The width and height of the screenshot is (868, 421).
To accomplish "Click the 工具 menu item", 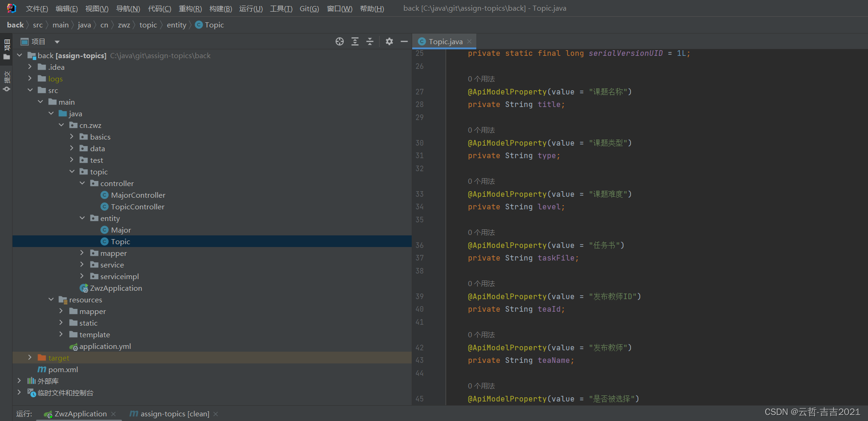I will pyautogui.click(x=281, y=8).
